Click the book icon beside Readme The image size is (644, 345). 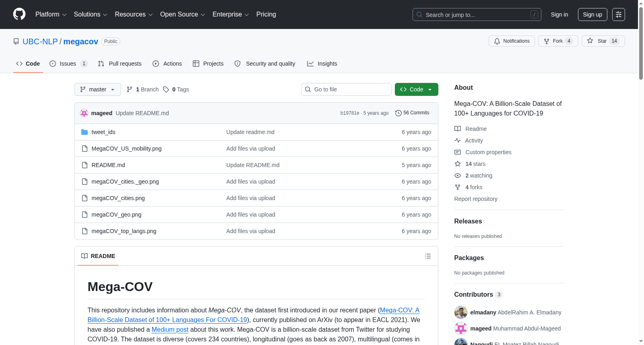click(458, 129)
